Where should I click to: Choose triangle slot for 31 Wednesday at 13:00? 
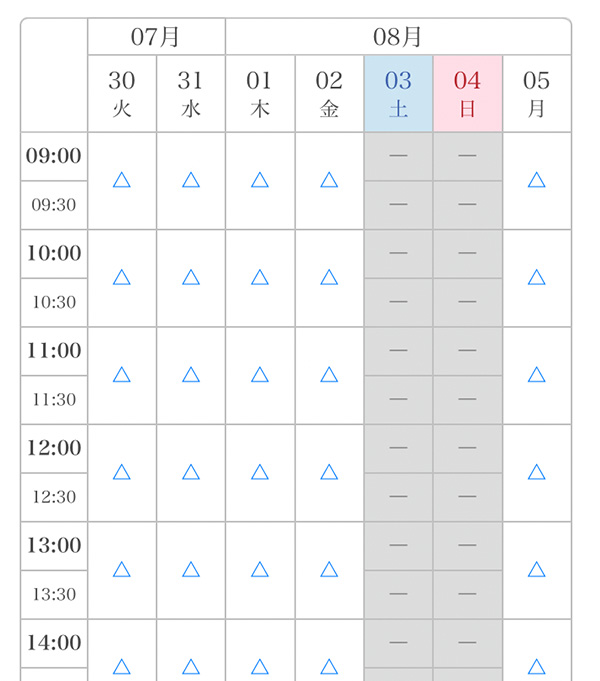[x=191, y=569]
